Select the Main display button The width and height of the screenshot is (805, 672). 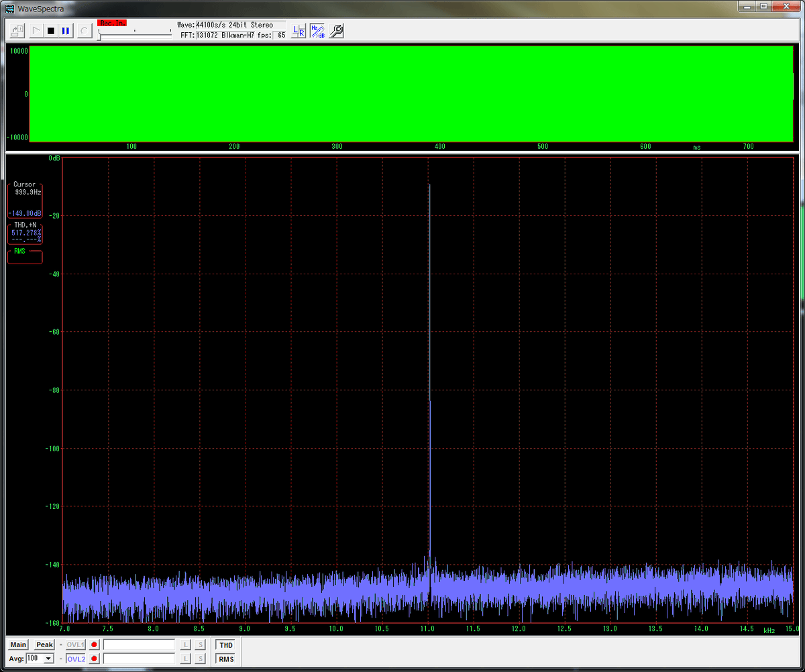18,645
